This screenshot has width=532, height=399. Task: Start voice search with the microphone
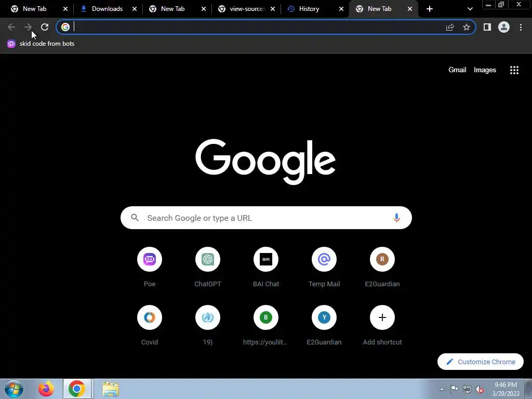pyautogui.click(x=396, y=218)
